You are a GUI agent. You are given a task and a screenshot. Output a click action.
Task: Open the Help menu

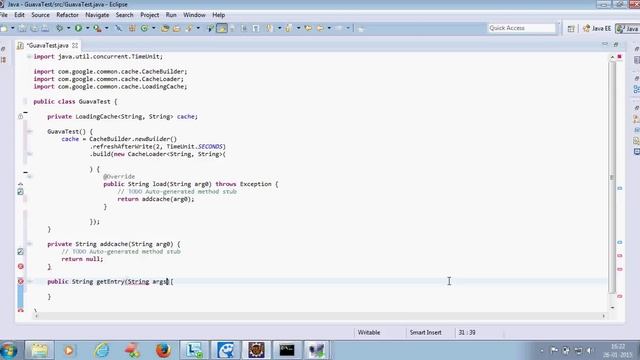click(x=218, y=15)
